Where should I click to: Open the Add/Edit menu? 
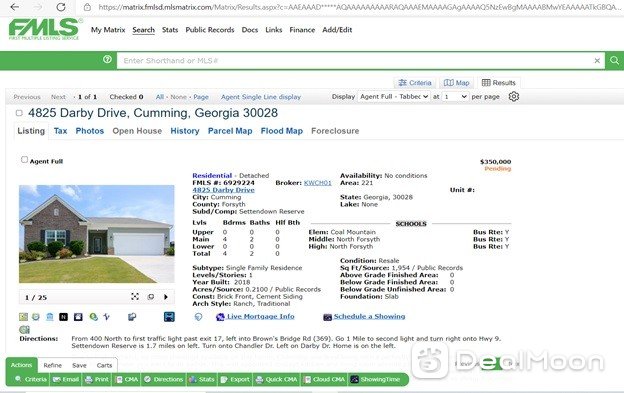pos(337,30)
